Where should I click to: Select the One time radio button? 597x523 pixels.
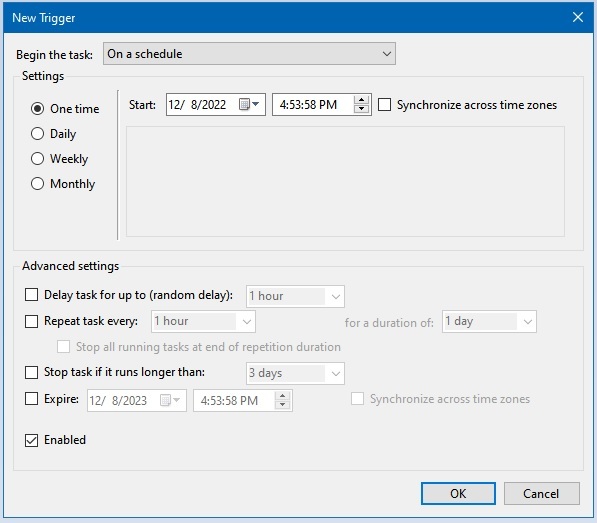37,108
